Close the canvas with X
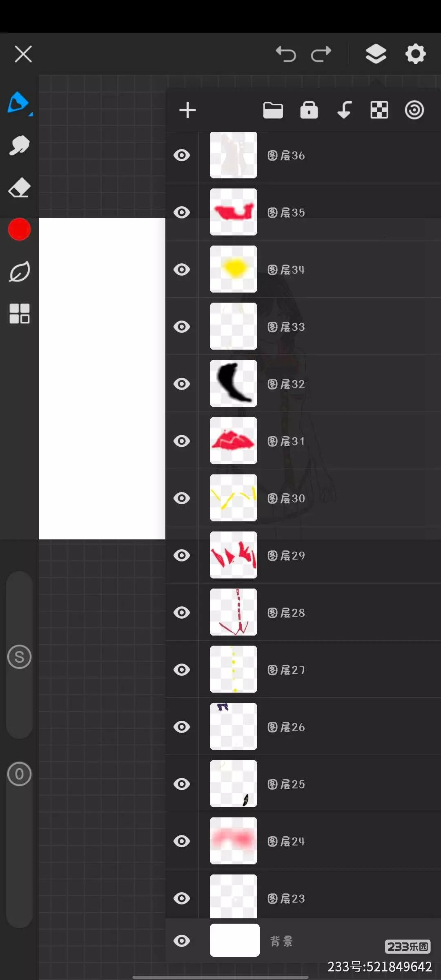The image size is (441, 980). 23,54
